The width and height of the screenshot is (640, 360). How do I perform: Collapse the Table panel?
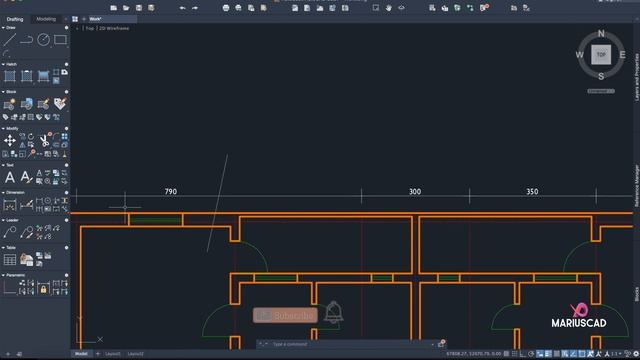(3, 248)
